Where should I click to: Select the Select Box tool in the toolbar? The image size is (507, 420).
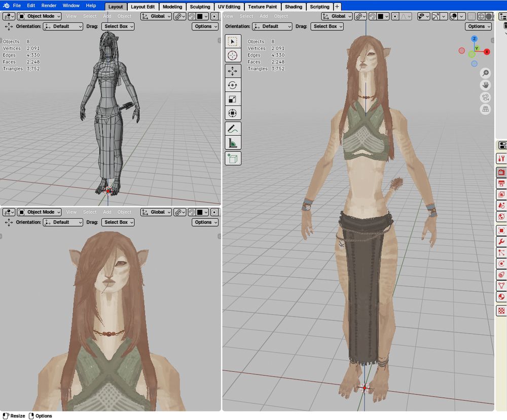click(x=233, y=42)
